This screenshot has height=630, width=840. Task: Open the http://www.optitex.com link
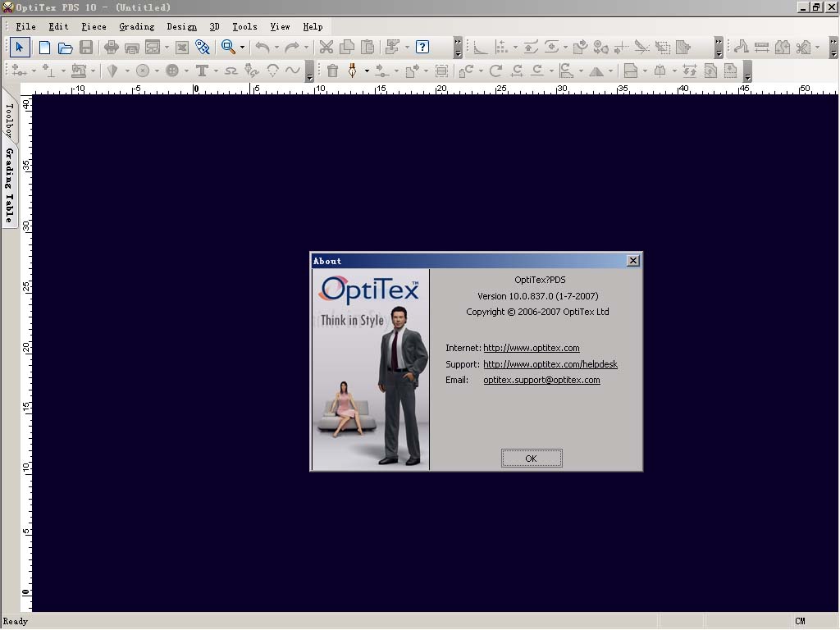pos(532,348)
